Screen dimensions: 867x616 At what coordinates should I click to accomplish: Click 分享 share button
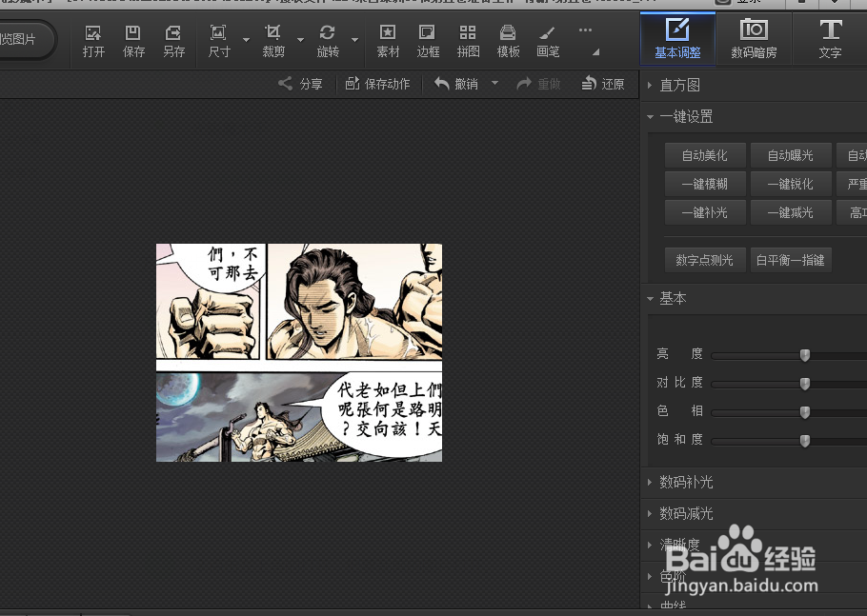coord(300,84)
